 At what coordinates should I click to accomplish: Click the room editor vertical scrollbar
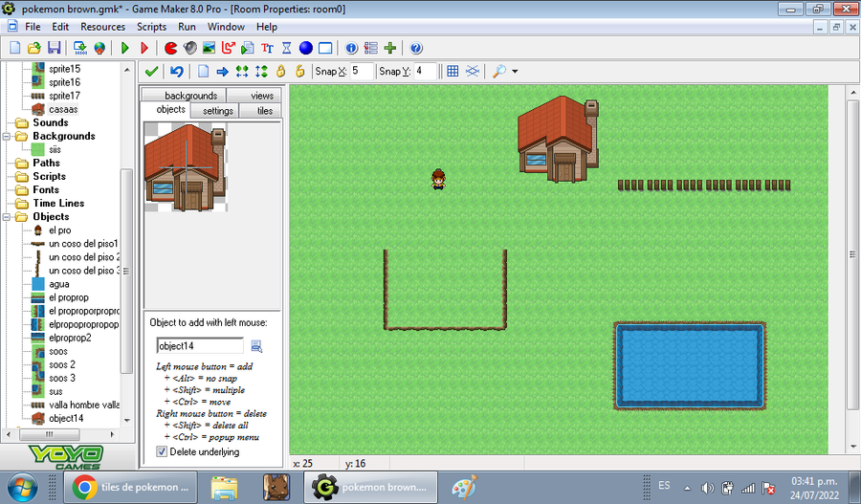pyautogui.click(x=852, y=254)
